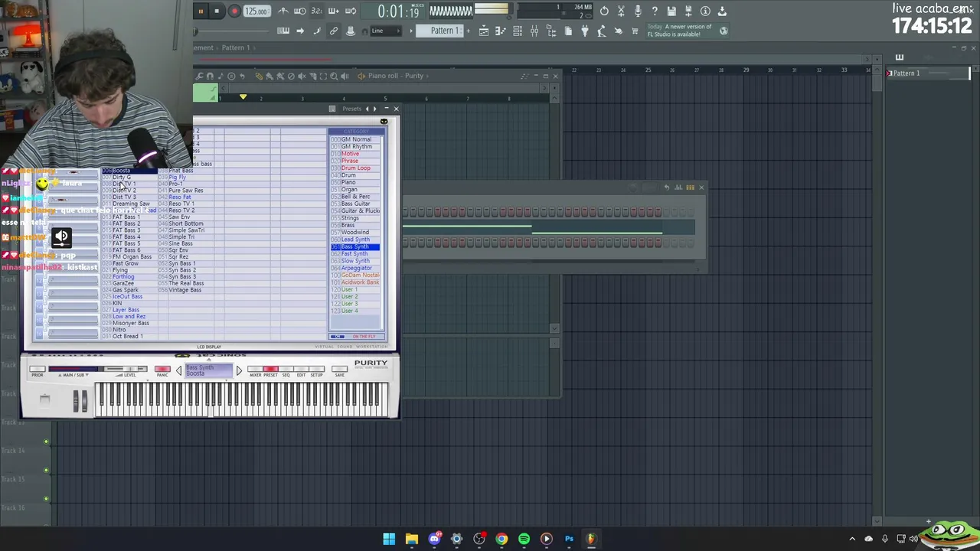The image size is (980, 551).
Task: Open the help question mark icon
Action: pos(655,11)
